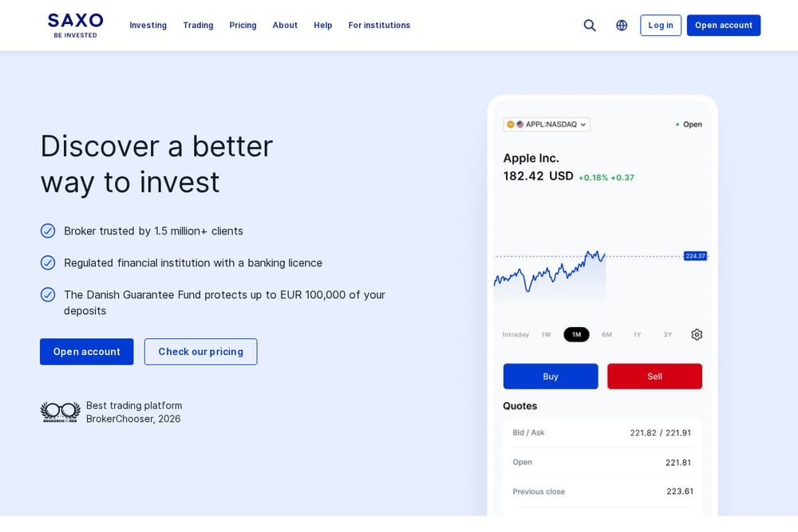
Task: Click the 224.37 price marker on chart
Action: [x=695, y=256]
